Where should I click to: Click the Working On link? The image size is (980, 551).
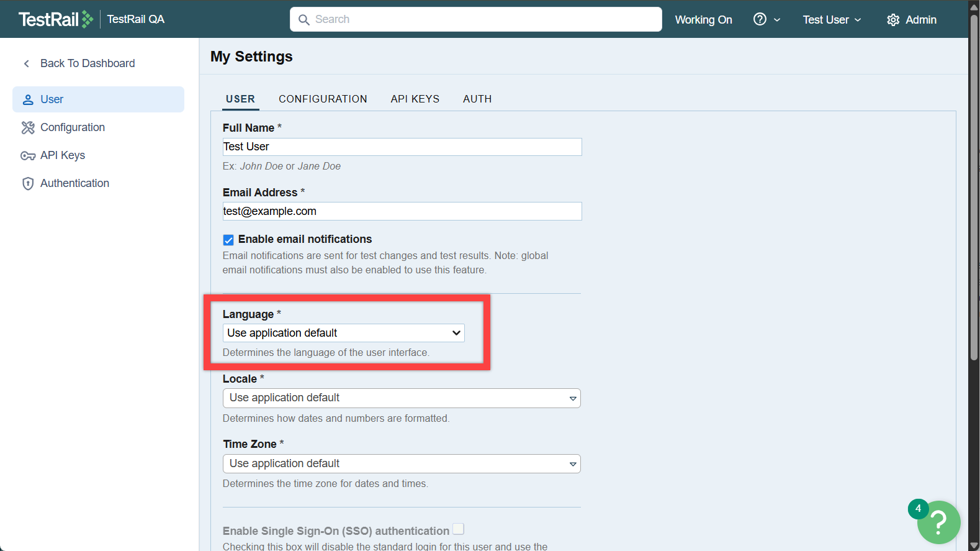[703, 20]
